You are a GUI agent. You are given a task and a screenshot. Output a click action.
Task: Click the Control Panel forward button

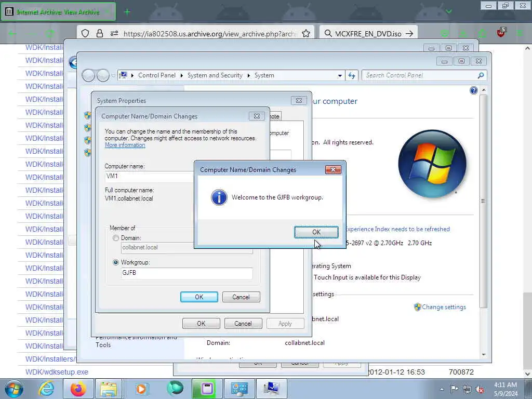[103, 75]
